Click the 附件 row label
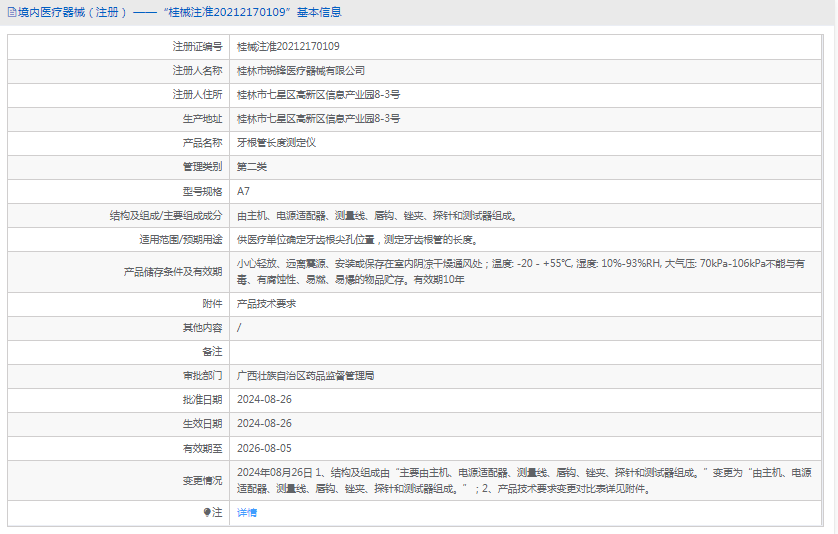This screenshot has width=838, height=534. (x=212, y=304)
